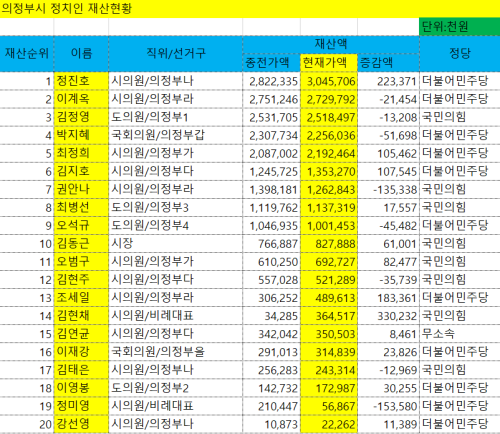Click the name cell 김동근
The width and height of the screenshot is (500, 434).
pos(81,244)
